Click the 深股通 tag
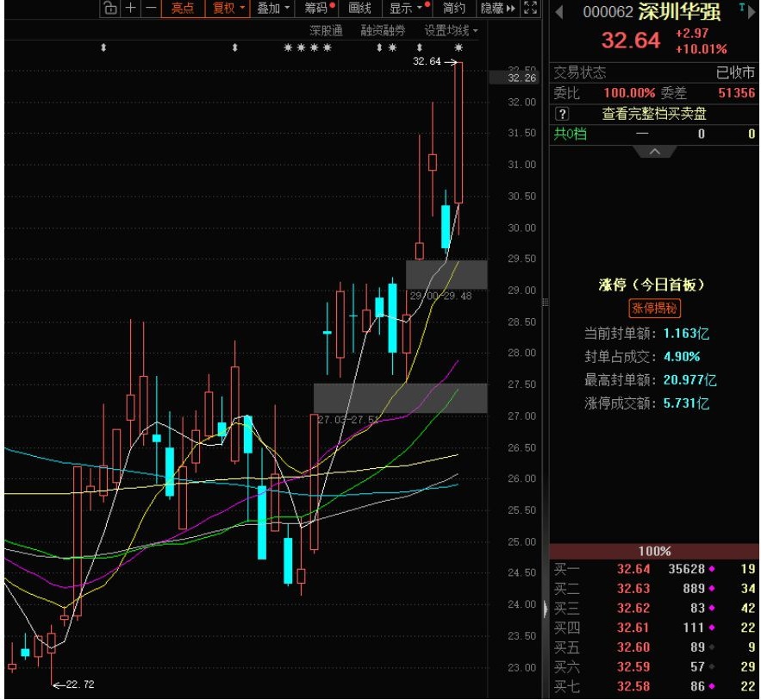 (x=326, y=30)
